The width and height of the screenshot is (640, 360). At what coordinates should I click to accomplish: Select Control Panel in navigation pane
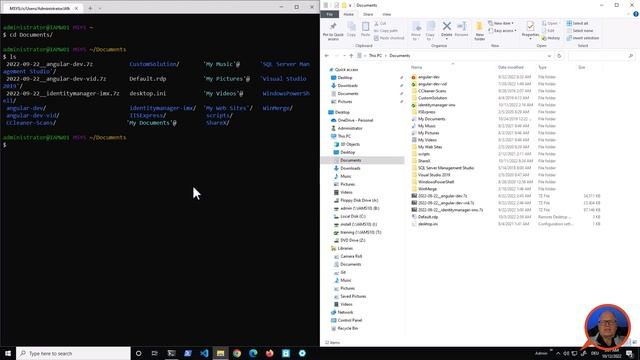[x=350, y=320]
